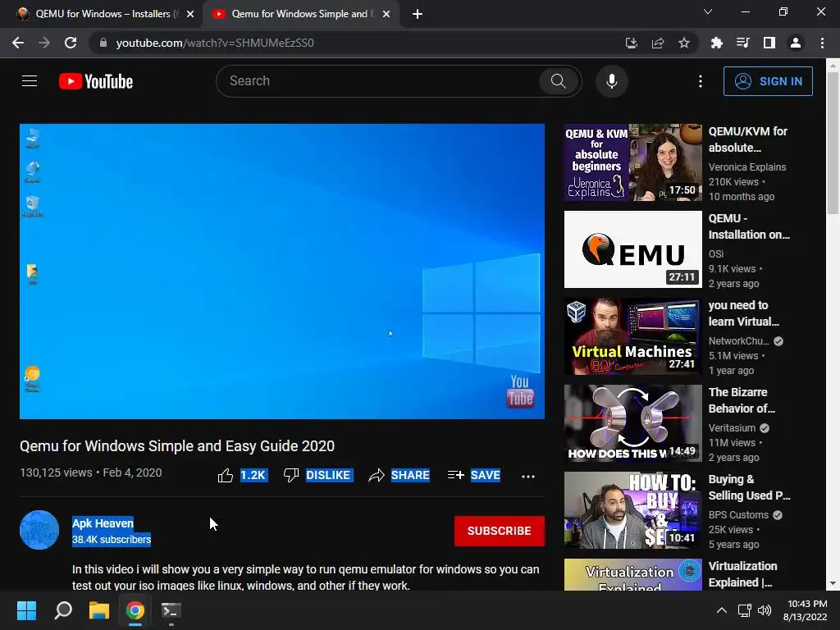Open network icon in system tray
The height and width of the screenshot is (630, 840).
(744, 610)
